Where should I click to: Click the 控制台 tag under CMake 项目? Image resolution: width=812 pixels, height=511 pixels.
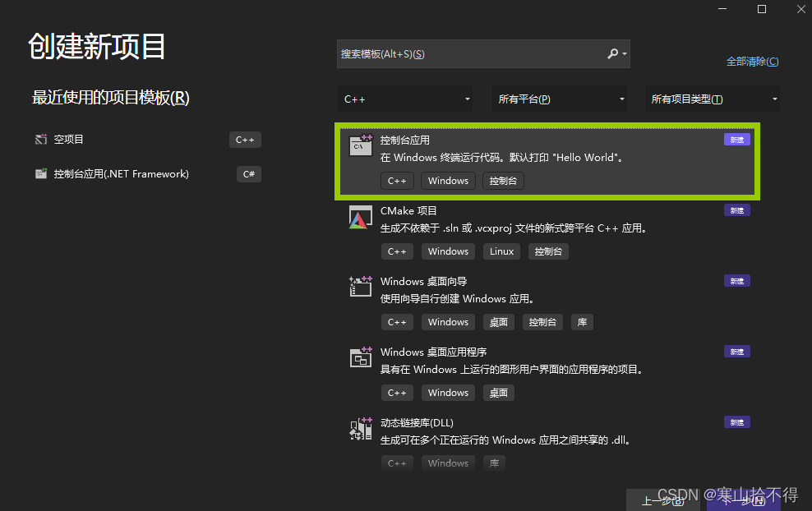coord(548,251)
